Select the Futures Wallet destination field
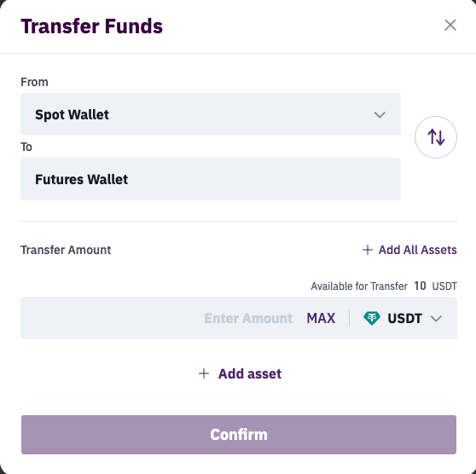 (x=211, y=179)
